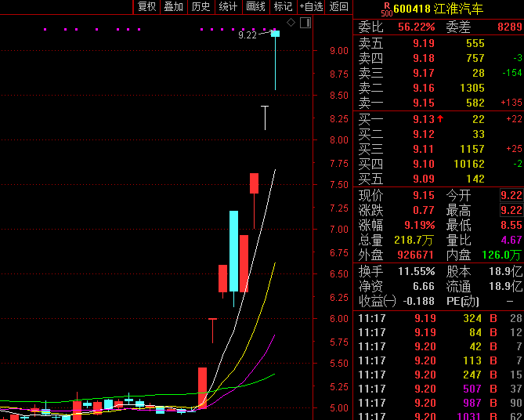Viewport: 524px width, 420px height.
Task: Open the 统计 statistics tool
Action: [228, 7]
